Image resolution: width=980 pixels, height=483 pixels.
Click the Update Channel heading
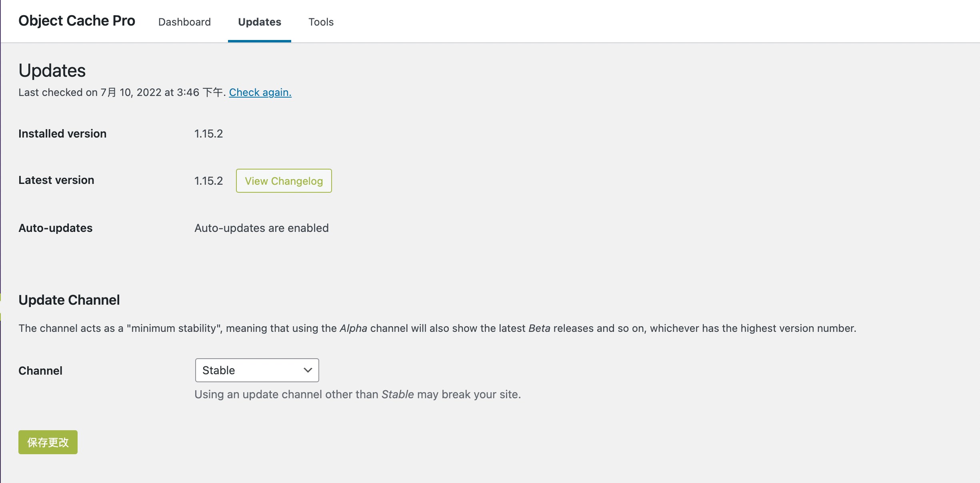click(x=69, y=300)
